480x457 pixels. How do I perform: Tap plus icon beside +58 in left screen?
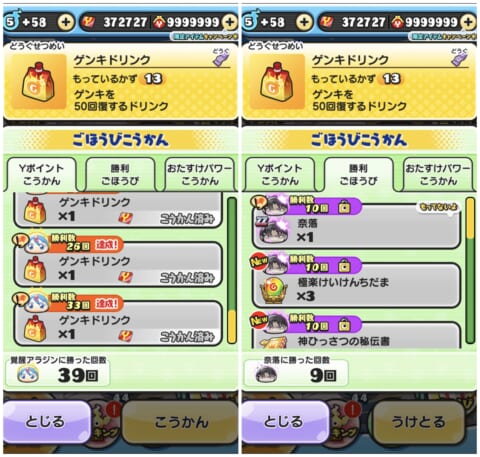click(66, 22)
